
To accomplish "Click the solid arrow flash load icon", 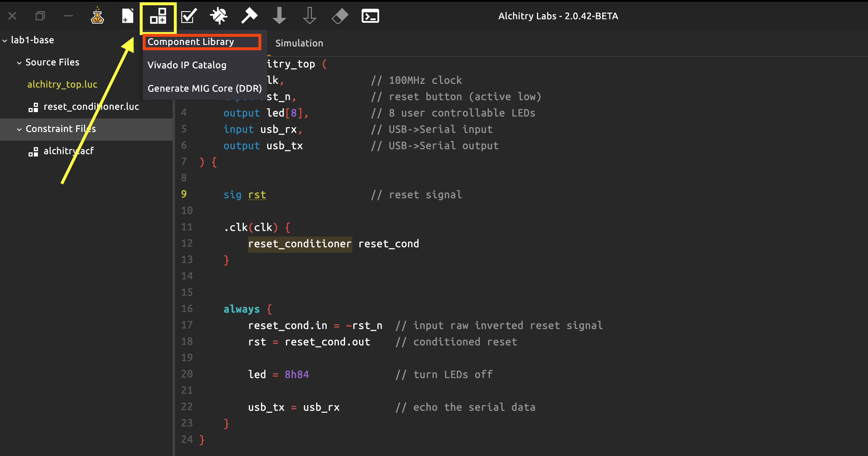I will 279,16.
